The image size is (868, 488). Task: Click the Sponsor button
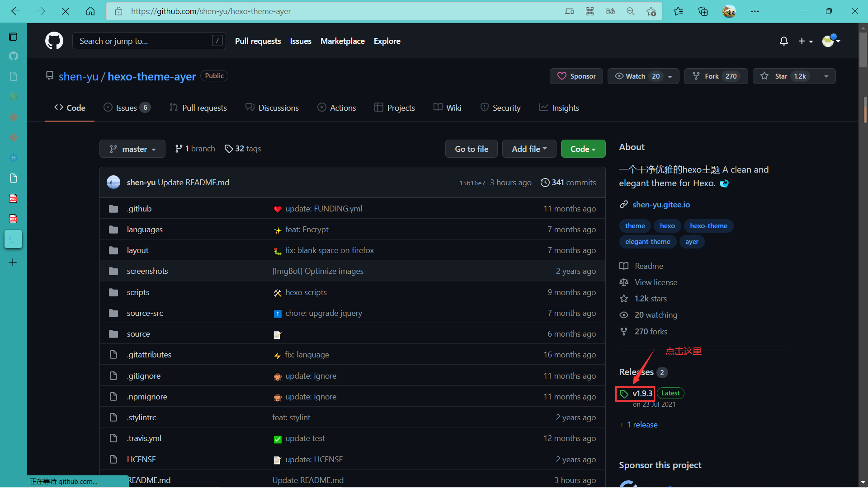576,76
